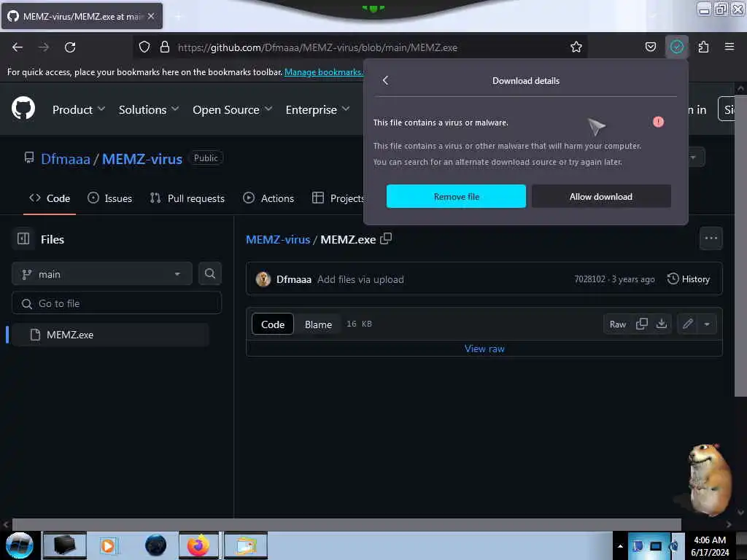The image size is (747, 560).
Task: Return to downloads list with the back chevron
Action: pyautogui.click(x=385, y=80)
